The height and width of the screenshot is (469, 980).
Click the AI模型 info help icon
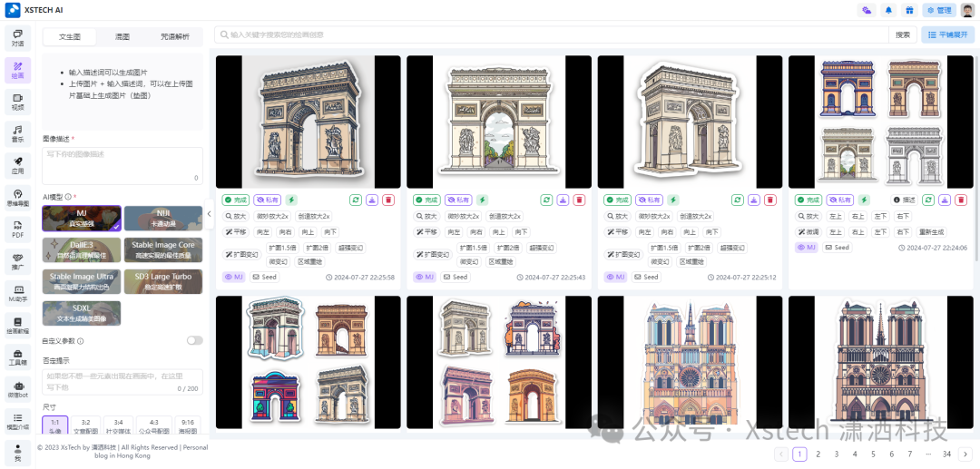pos(67,197)
